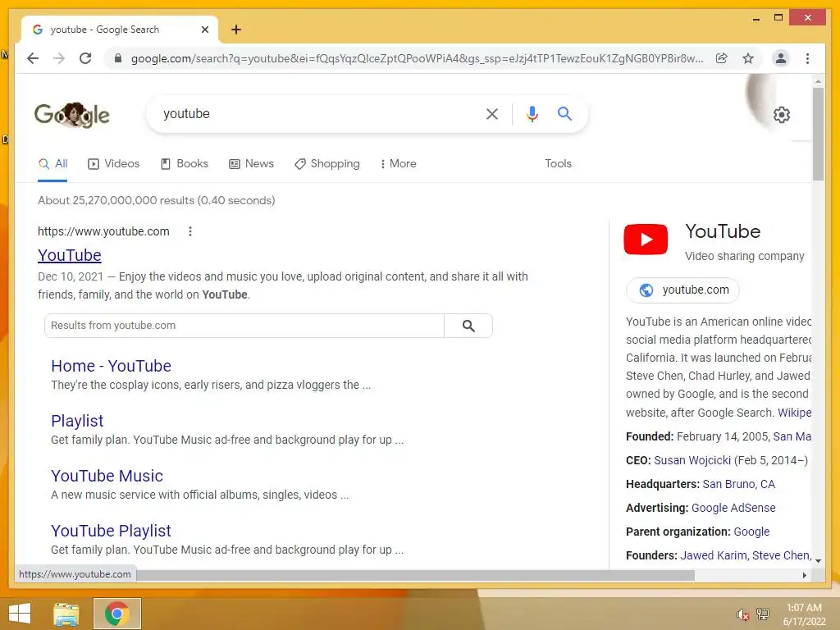Select the All results tab
The width and height of the screenshot is (840, 630).
coord(53,164)
